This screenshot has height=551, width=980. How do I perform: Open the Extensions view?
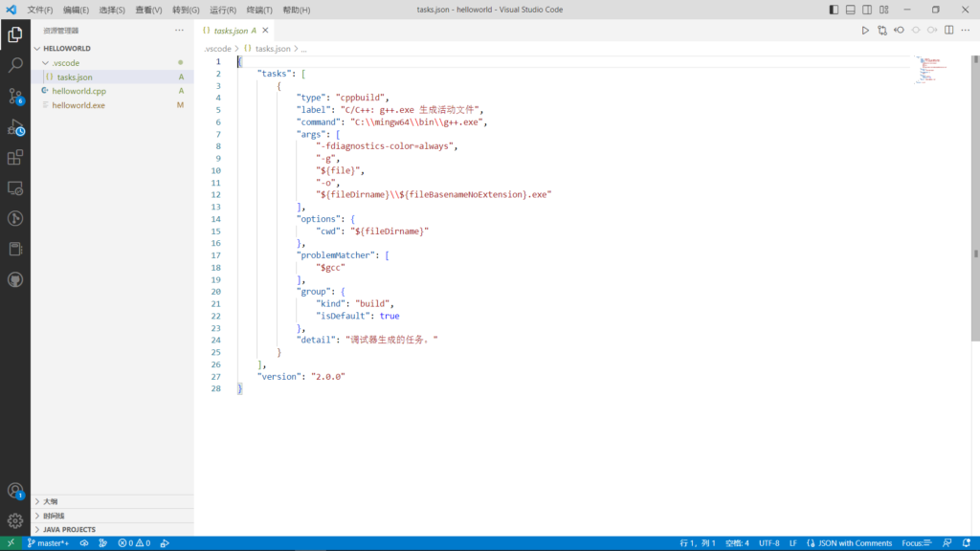pyautogui.click(x=15, y=157)
